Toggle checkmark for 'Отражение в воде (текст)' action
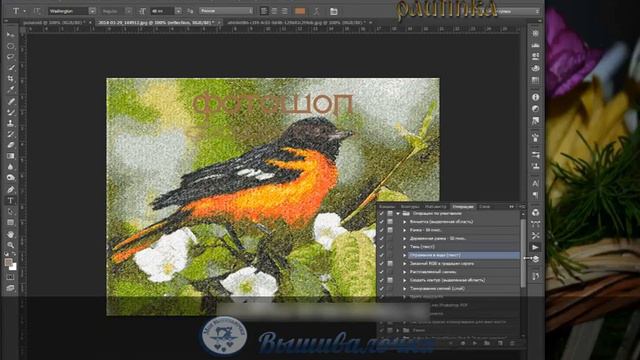640x360 pixels. click(x=382, y=255)
